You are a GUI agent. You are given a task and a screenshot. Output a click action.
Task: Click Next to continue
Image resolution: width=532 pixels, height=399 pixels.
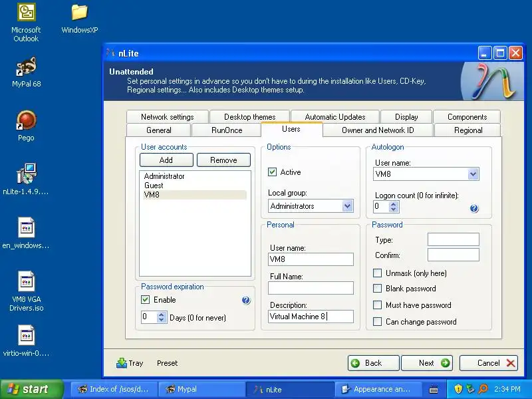coord(427,363)
